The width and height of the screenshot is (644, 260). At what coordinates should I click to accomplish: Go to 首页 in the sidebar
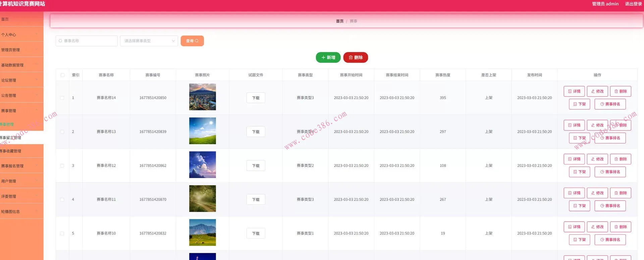click(21, 19)
